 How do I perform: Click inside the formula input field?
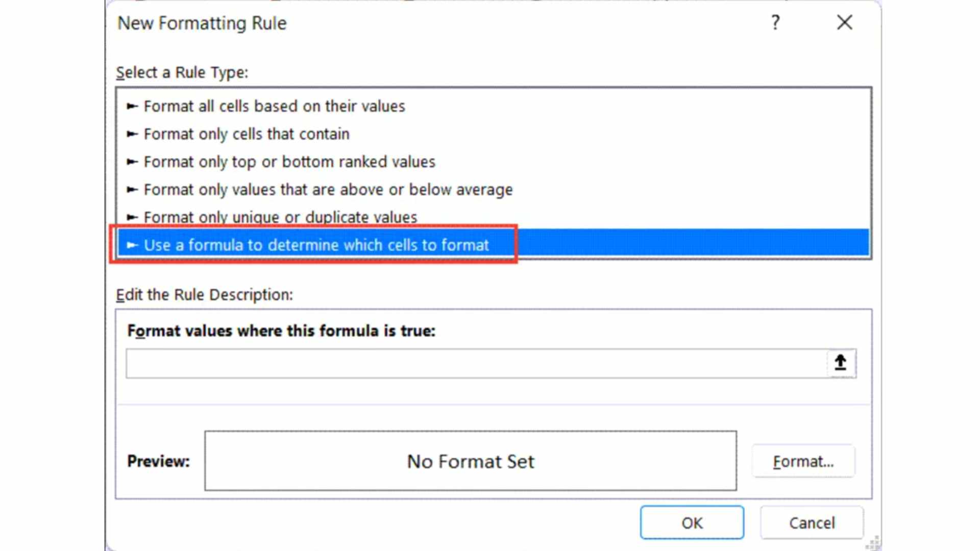point(459,363)
